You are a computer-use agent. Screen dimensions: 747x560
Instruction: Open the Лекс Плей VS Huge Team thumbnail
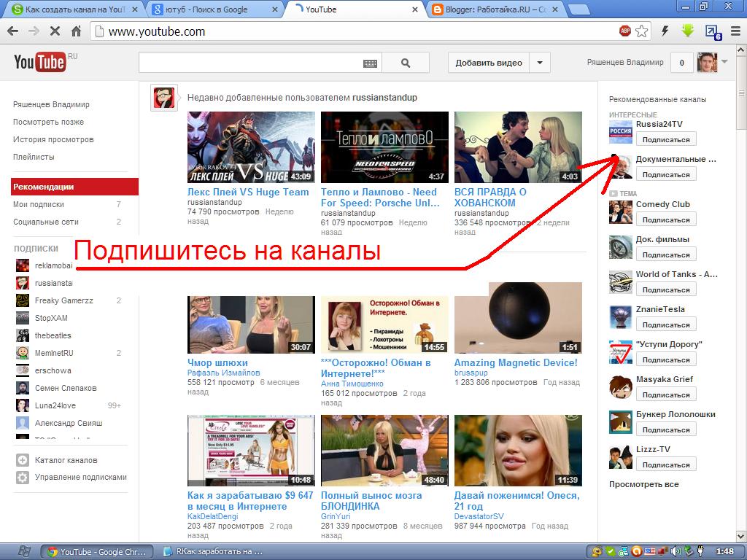pos(251,147)
